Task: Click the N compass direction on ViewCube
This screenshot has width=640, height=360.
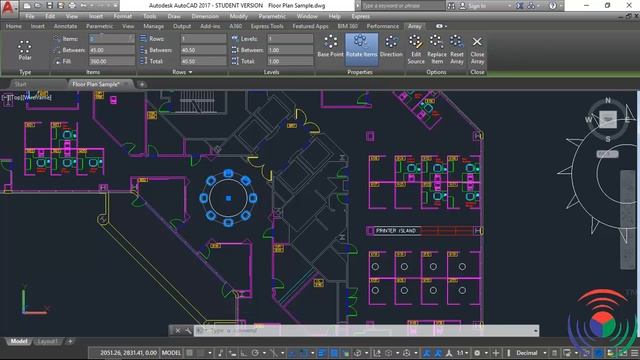Action: pyautogui.click(x=608, y=100)
